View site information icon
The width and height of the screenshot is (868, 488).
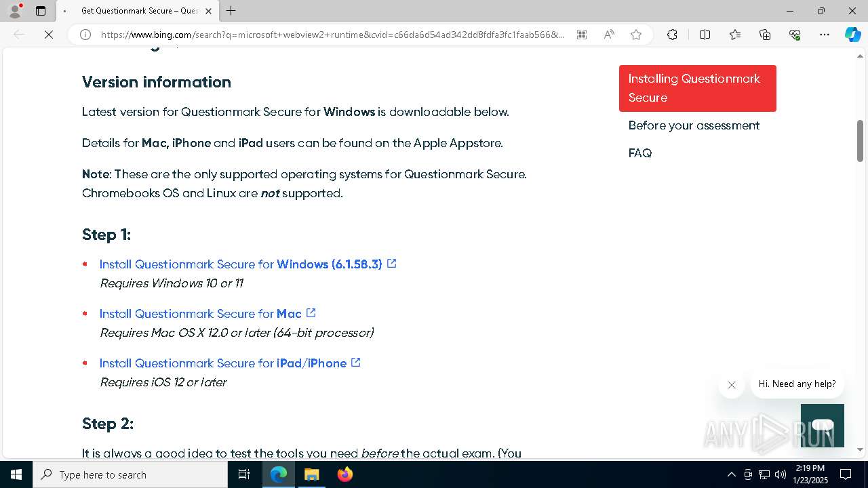click(85, 35)
